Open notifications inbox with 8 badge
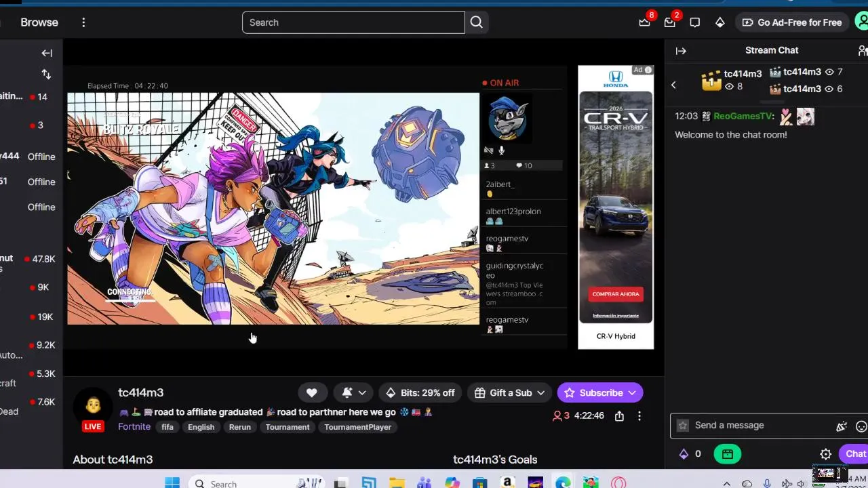The width and height of the screenshot is (868, 488). point(645,22)
